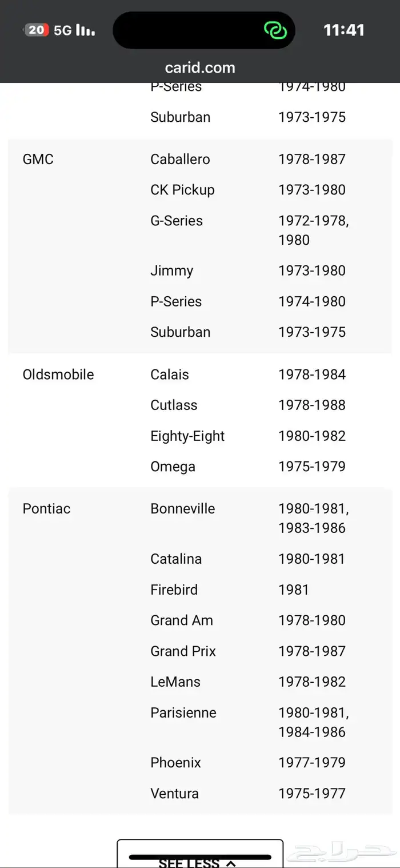Tap the green link icon in Dynamic Island
400x868 pixels.
[275, 30]
